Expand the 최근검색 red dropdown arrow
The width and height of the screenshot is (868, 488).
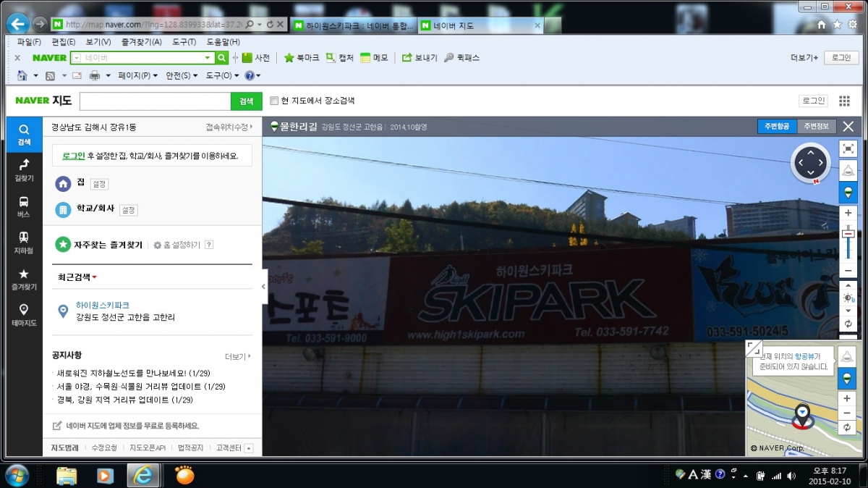[95, 278]
